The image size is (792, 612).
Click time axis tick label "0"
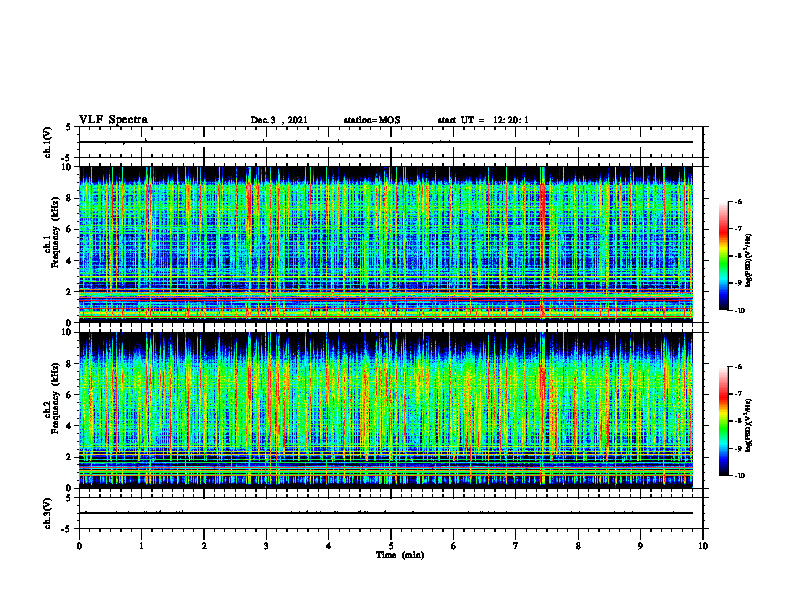(x=79, y=546)
